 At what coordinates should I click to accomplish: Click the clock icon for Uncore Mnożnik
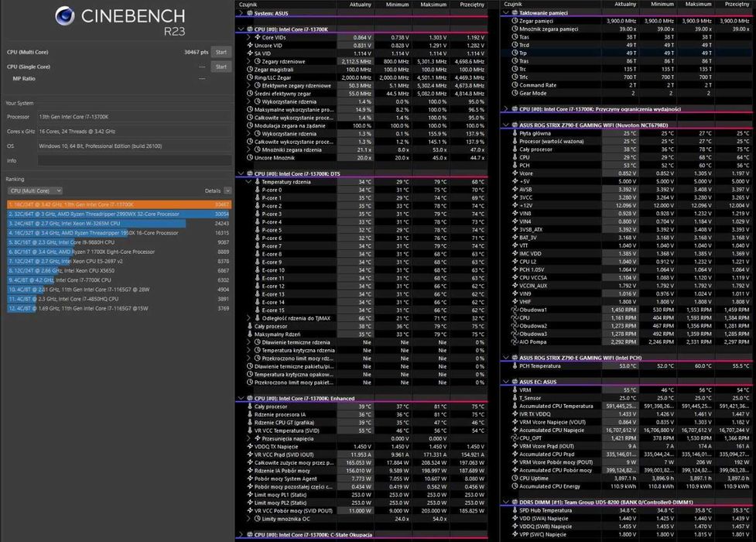(x=250, y=158)
